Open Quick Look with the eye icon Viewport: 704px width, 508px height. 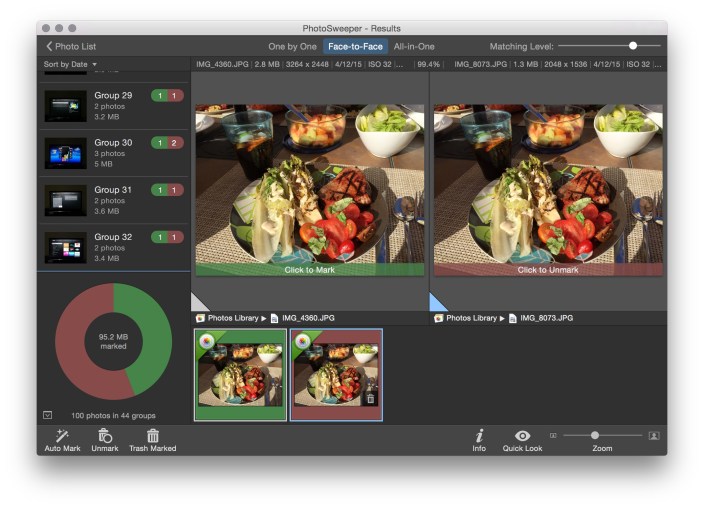tap(522, 435)
